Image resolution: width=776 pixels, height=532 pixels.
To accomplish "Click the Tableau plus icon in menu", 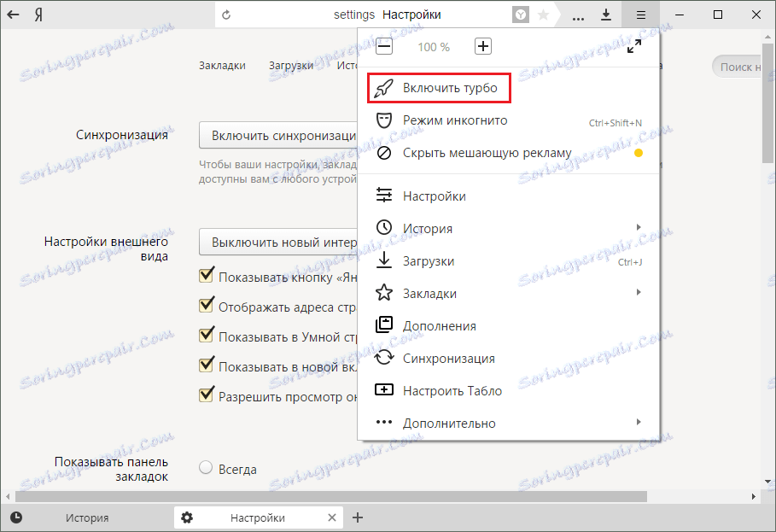I will point(384,390).
